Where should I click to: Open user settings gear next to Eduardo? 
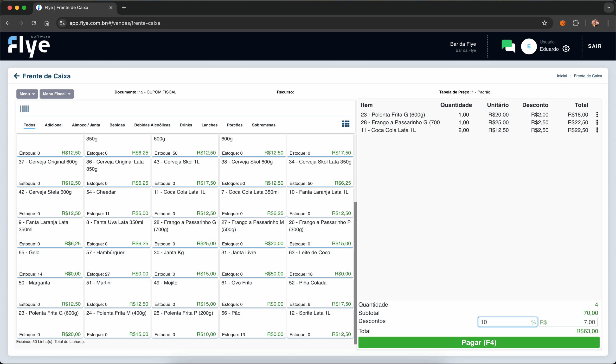click(566, 49)
